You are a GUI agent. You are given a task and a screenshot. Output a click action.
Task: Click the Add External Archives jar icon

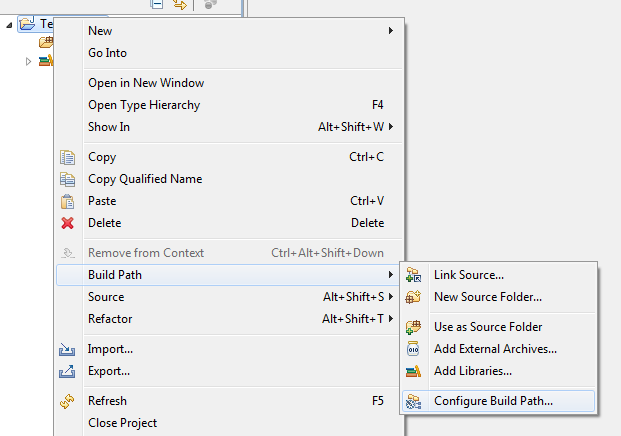coord(413,349)
